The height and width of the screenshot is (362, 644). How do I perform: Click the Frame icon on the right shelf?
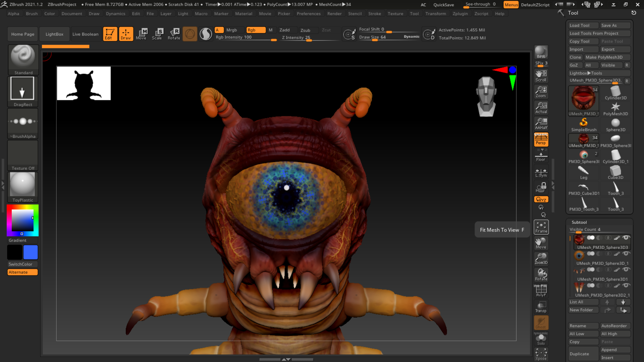pos(541,227)
